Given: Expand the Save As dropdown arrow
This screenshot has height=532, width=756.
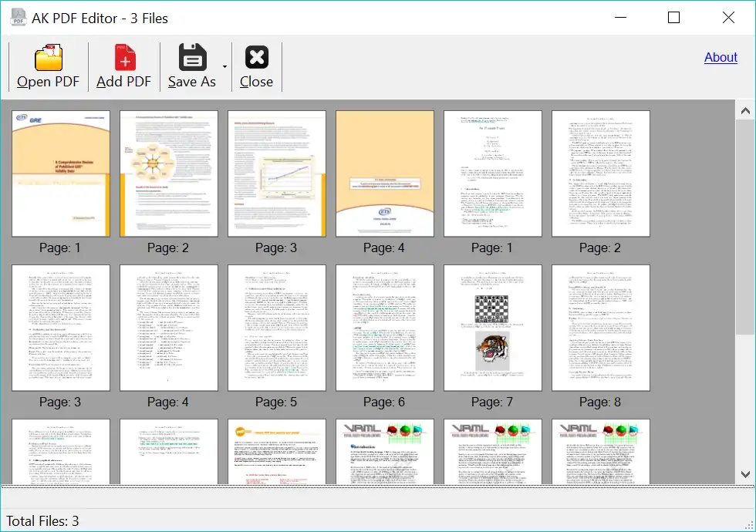Looking at the screenshot, I should 225,67.
